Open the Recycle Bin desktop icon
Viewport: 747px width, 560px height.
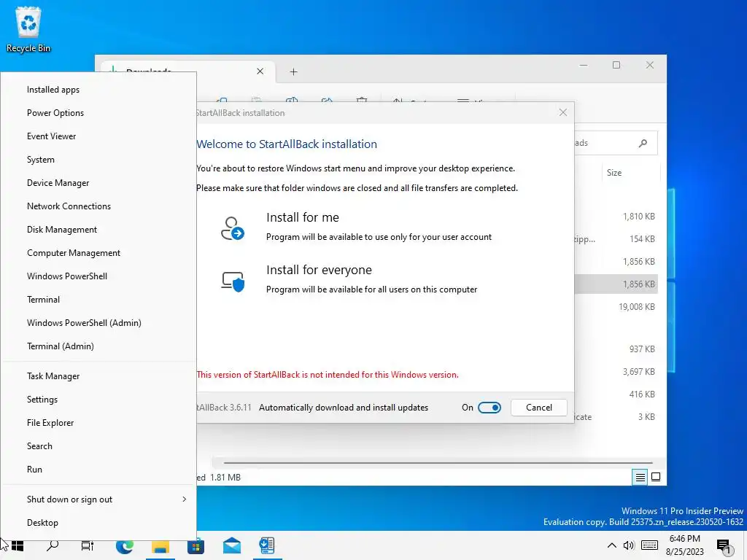(x=28, y=29)
